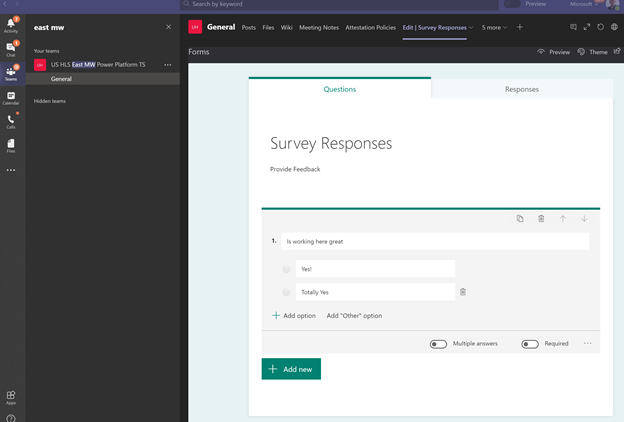Image resolution: width=624 pixels, height=422 pixels.
Task: Open the Calls icon
Action: coord(11,121)
